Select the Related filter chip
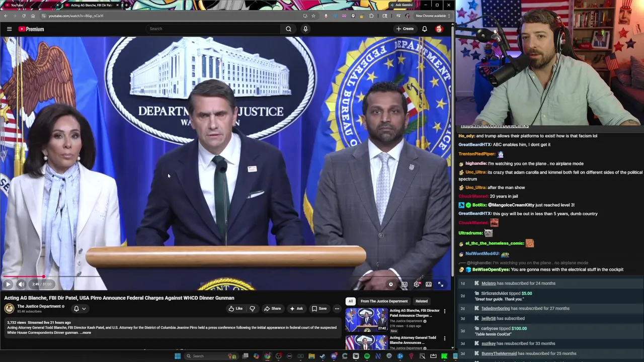The image size is (644, 362). click(x=422, y=301)
